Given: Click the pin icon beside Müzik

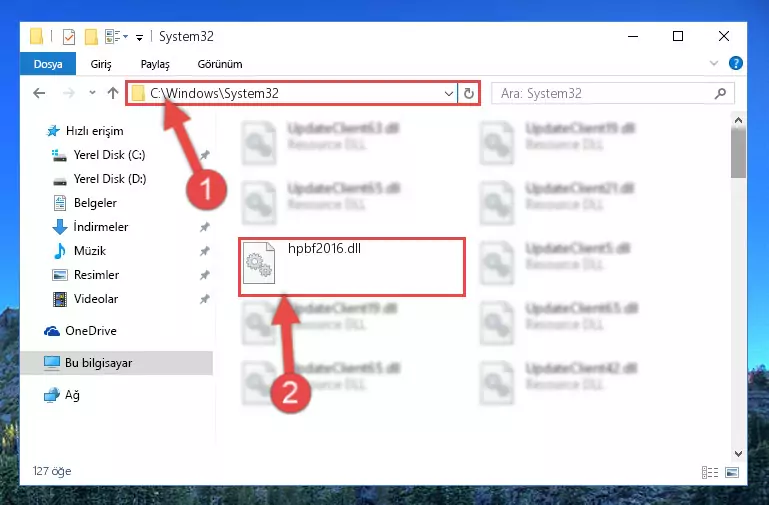Looking at the screenshot, I should click(205, 251).
